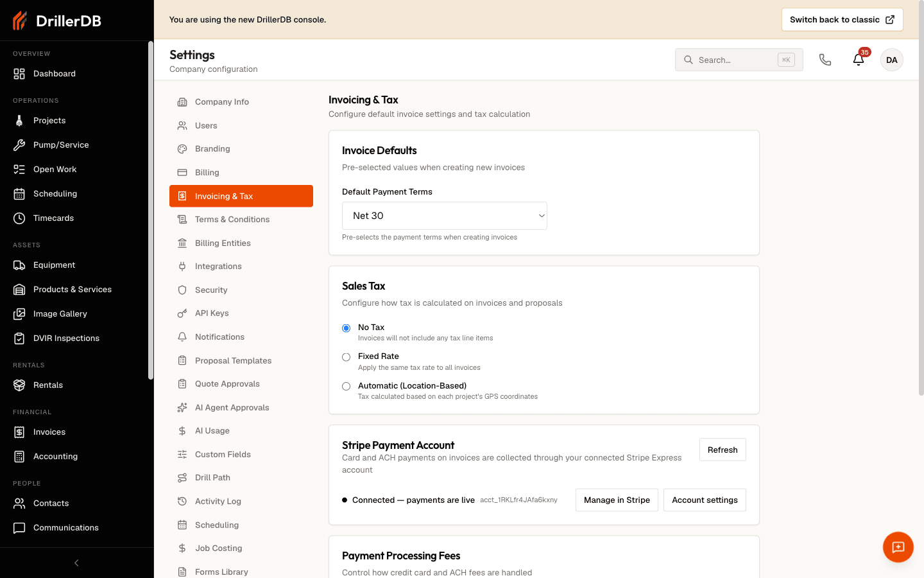Open the orange chat support bubble

(x=898, y=547)
